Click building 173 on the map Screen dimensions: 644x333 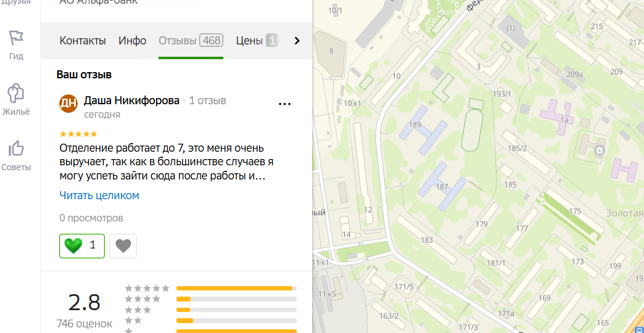point(577,261)
